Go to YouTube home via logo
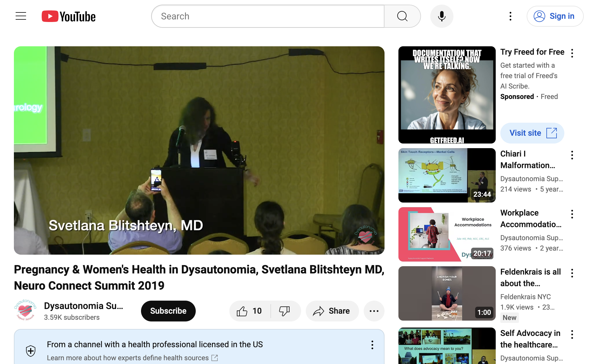 tap(69, 16)
